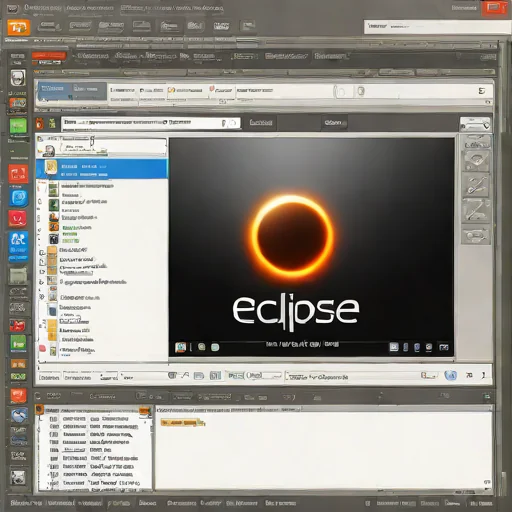Open the green dock icon with white lettering

pos(18,344)
